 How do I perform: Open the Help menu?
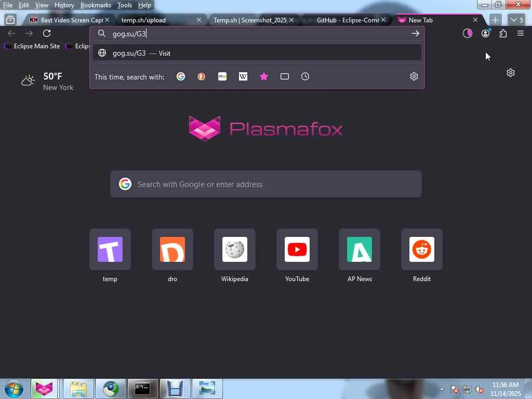click(144, 5)
